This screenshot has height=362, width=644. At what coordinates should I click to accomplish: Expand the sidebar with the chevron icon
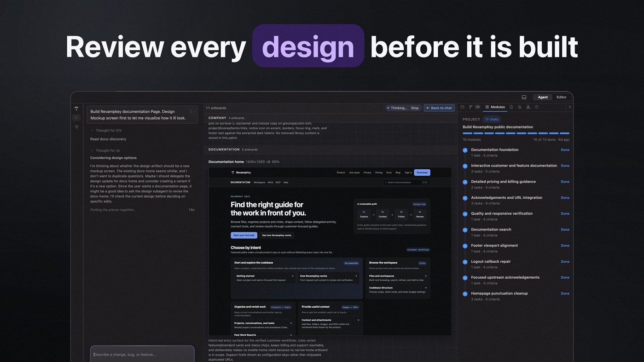coord(76,118)
